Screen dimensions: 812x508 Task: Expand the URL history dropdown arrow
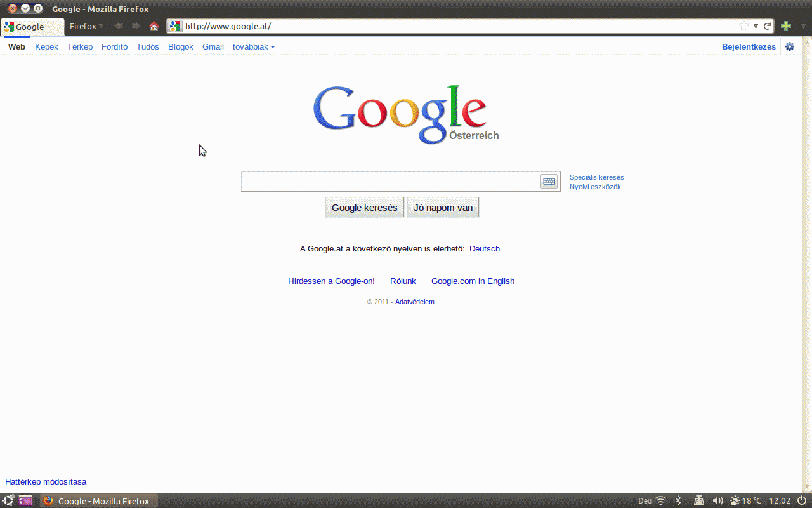[x=756, y=26]
